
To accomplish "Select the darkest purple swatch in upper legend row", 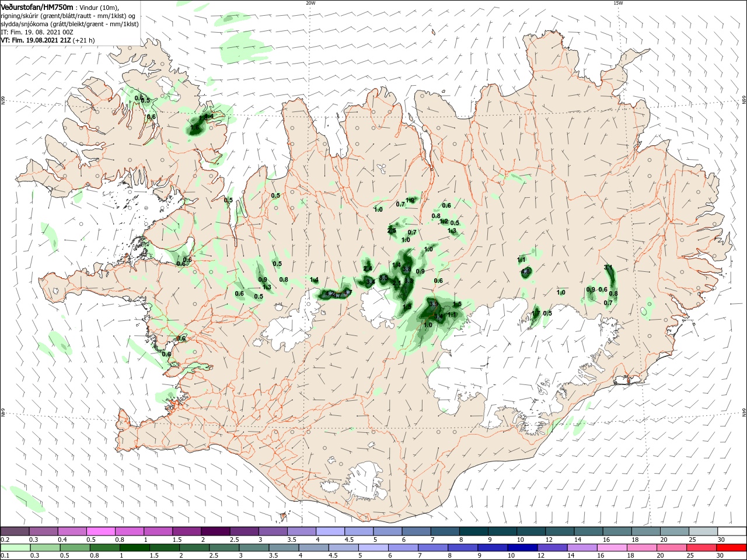I will [x=215, y=531].
